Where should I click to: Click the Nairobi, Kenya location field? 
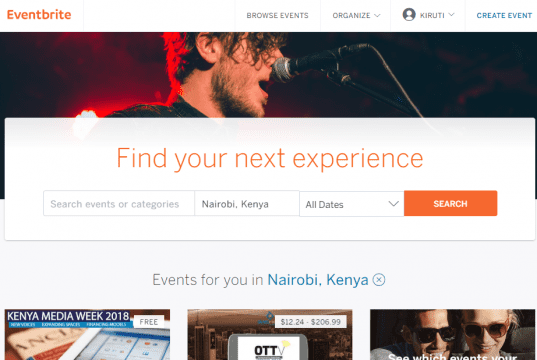pos(247,203)
